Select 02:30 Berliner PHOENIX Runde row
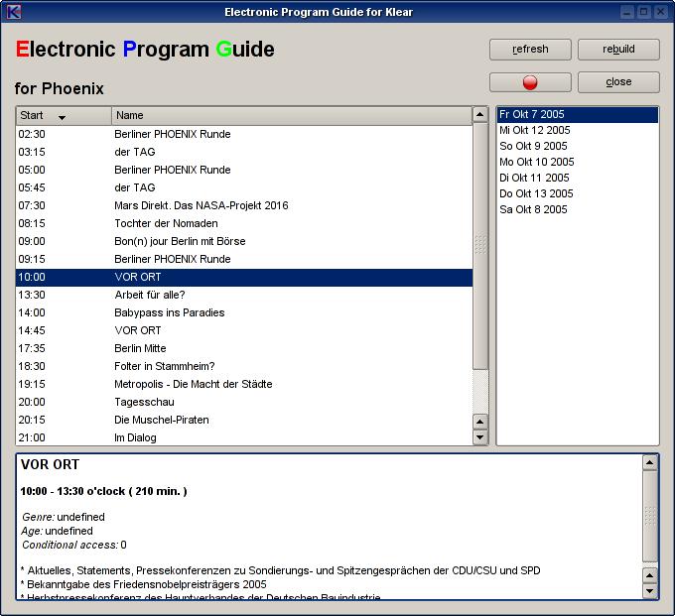This screenshot has height=616, width=675. tap(244, 134)
